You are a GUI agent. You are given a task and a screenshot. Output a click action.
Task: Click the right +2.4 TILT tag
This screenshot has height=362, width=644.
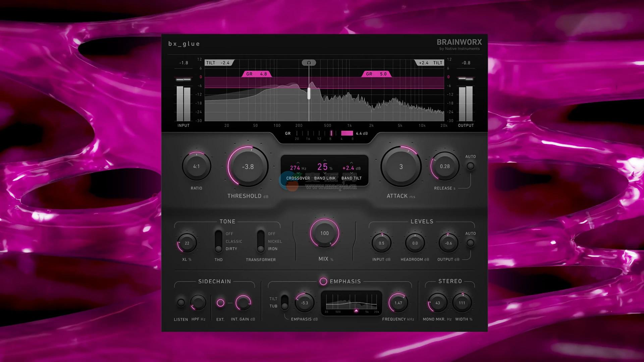429,63
